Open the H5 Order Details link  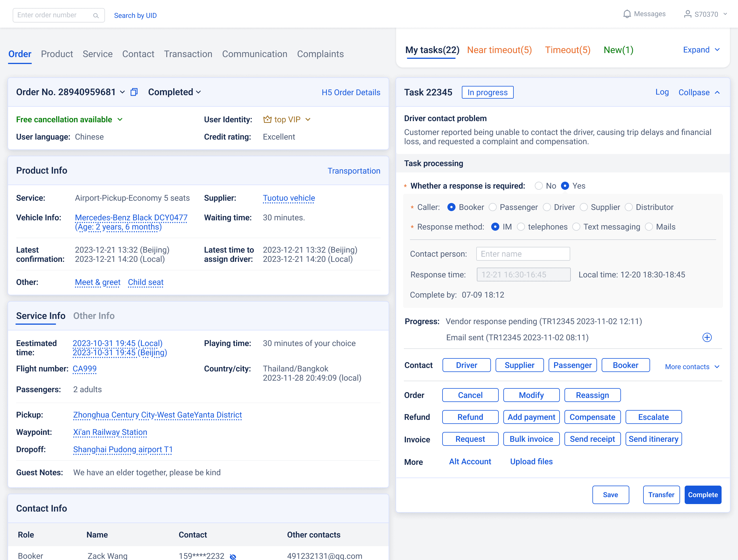[x=351, y=93]
